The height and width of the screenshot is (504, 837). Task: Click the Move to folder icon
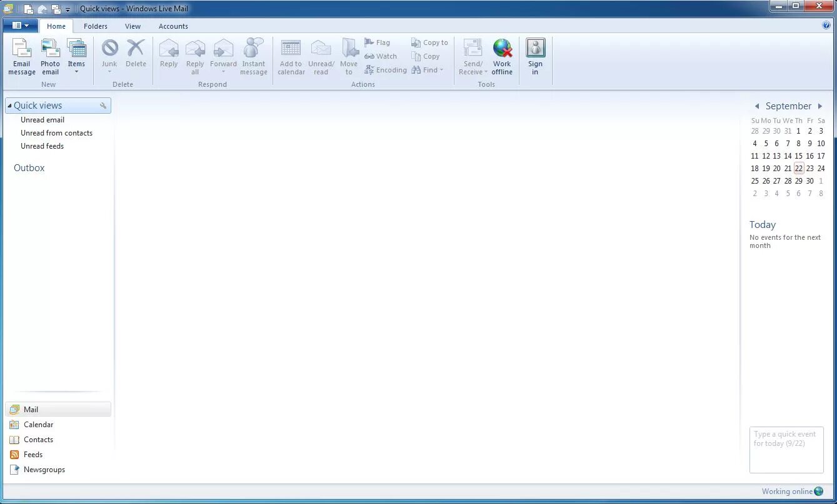click(349, 47)
